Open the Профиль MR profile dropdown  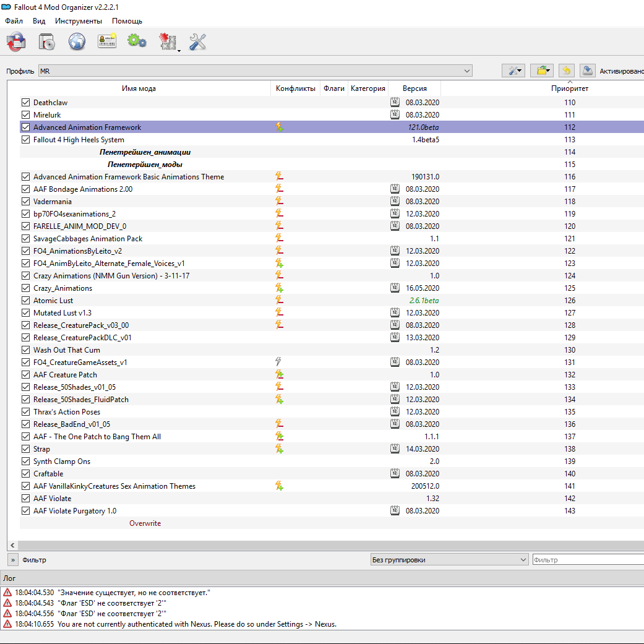pyautogui.click(x=255, y=71)
